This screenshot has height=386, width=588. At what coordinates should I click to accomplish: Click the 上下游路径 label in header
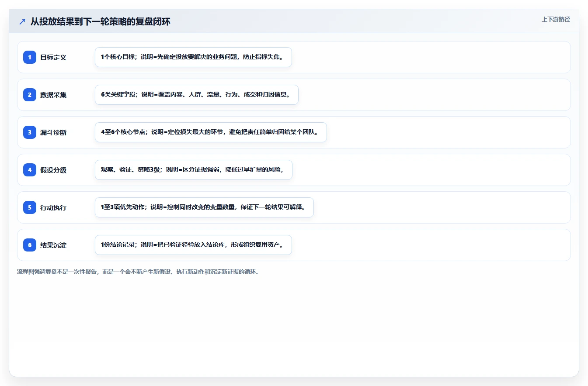click(556, 19)
